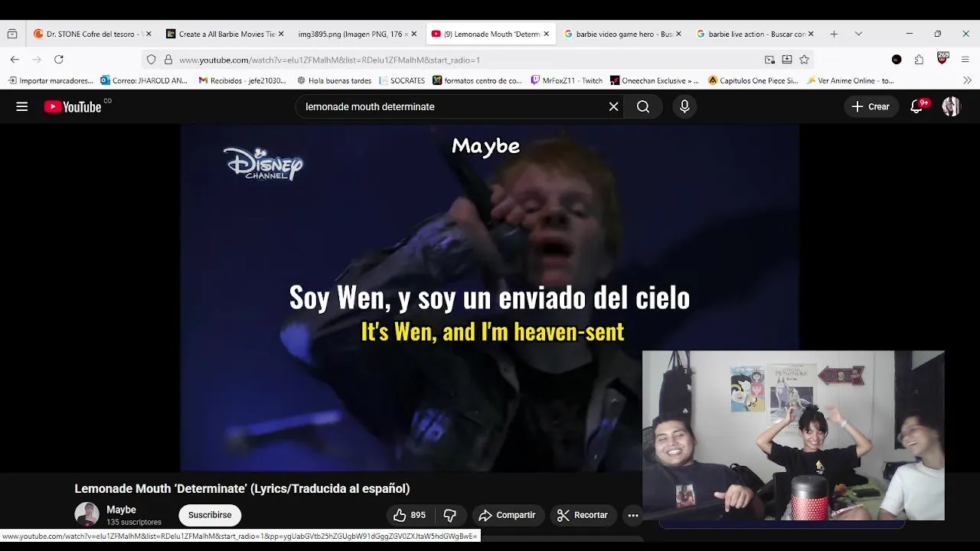
Task: Open formatos centro de co... bookmark
Action: click(477, 80)
